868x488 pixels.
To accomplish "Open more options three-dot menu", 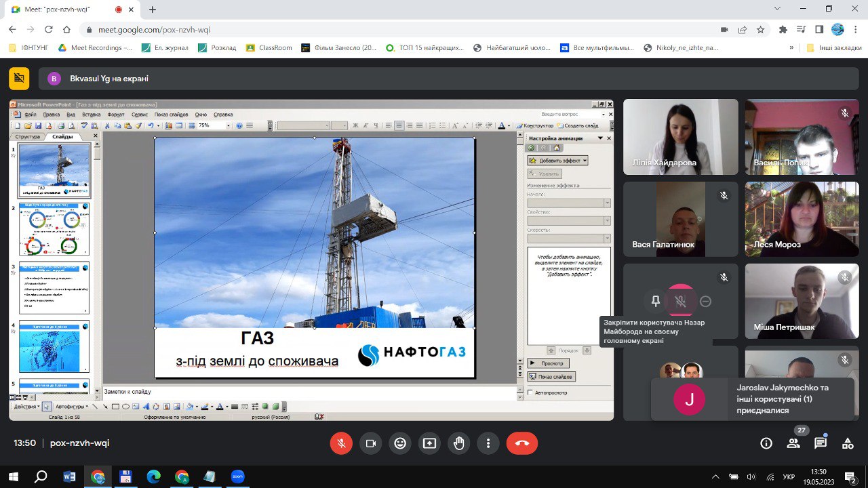I will pos(488,443).
